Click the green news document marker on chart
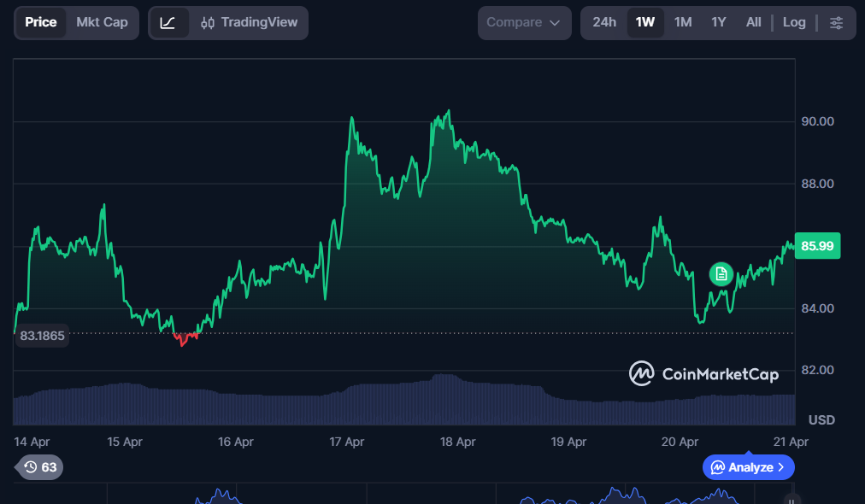The image size is (865, 504). point(721,273)
